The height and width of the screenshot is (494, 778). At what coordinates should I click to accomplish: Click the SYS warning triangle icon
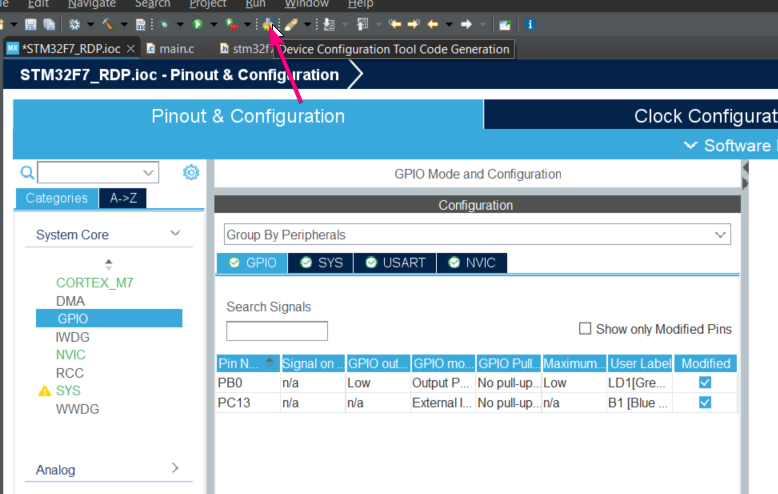click(x=45, y=391)
